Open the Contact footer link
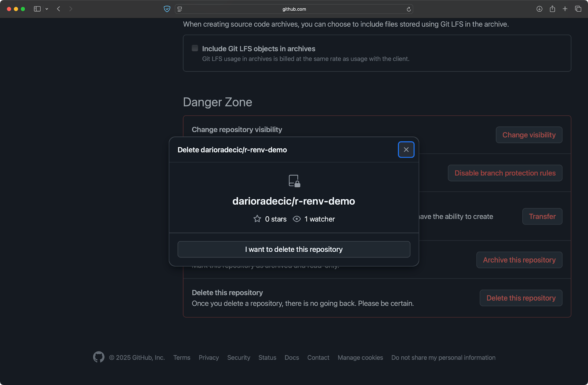588x385 pixels. 318,357
